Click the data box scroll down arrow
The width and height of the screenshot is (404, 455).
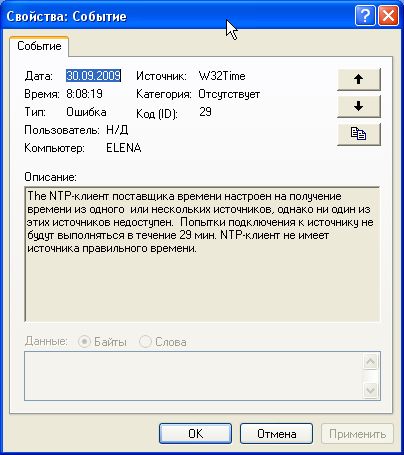[x=370, y=389]
